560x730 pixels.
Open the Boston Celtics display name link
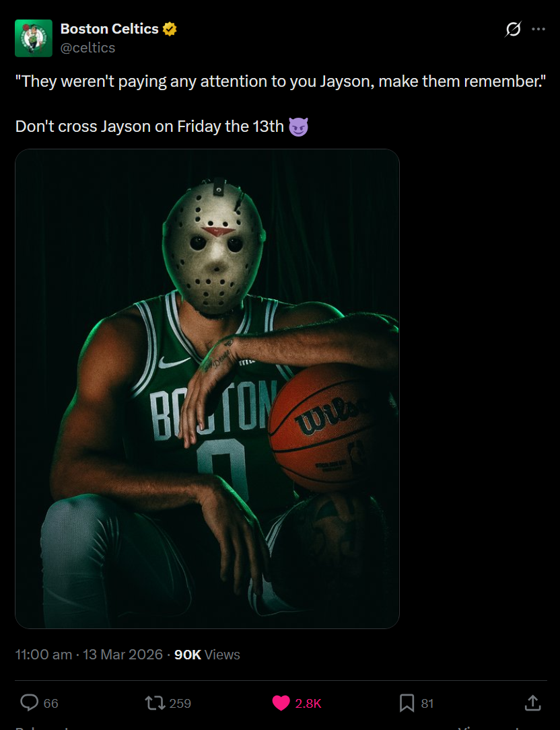[x=110, y=29]
